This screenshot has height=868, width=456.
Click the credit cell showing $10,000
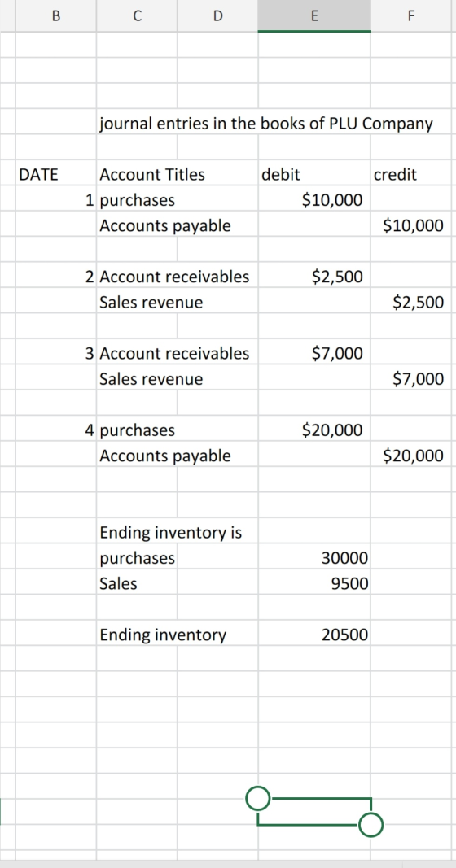pyautogui.click(x=410, y=225)
